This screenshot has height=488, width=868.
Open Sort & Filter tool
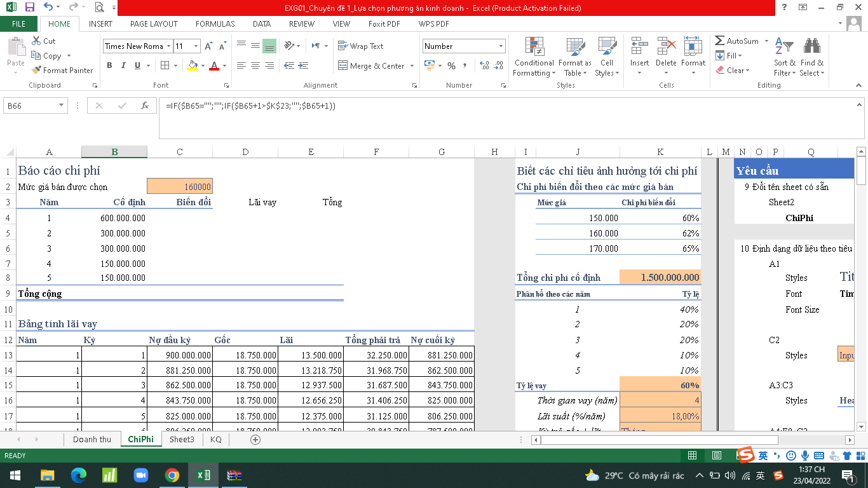(x=785, y=57)
